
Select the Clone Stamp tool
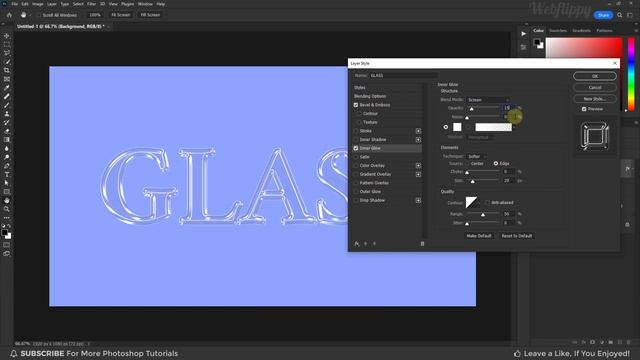pos(7,113)
